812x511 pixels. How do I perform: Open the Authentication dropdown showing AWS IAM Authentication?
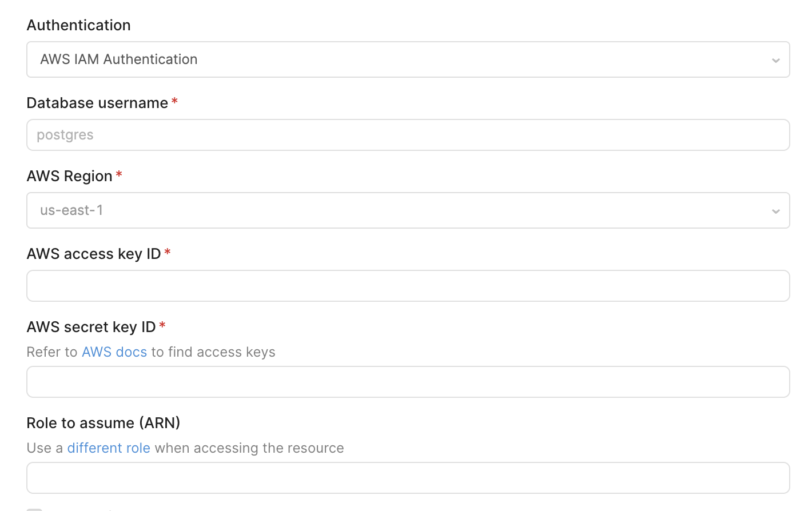tap(408, 59)
